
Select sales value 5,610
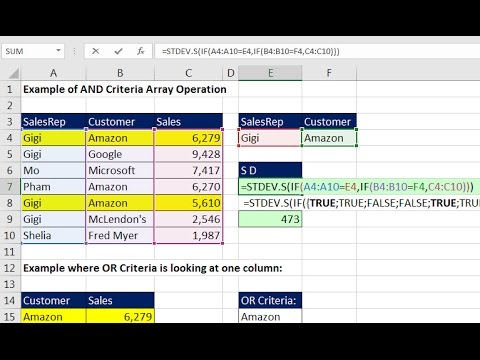tap(188, 203)
